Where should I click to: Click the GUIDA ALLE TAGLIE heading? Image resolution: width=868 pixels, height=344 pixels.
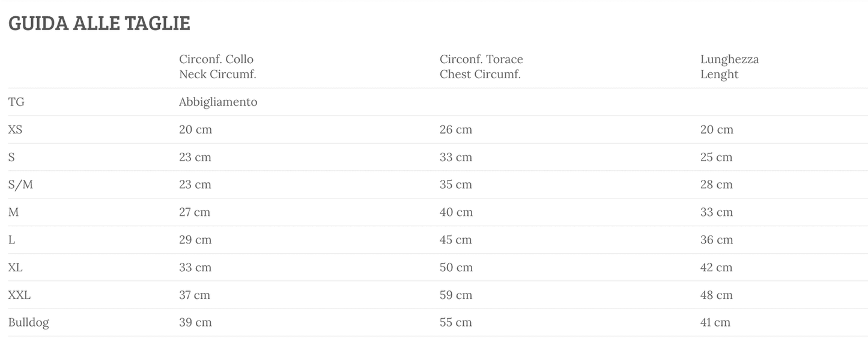[x=99, y=23]
